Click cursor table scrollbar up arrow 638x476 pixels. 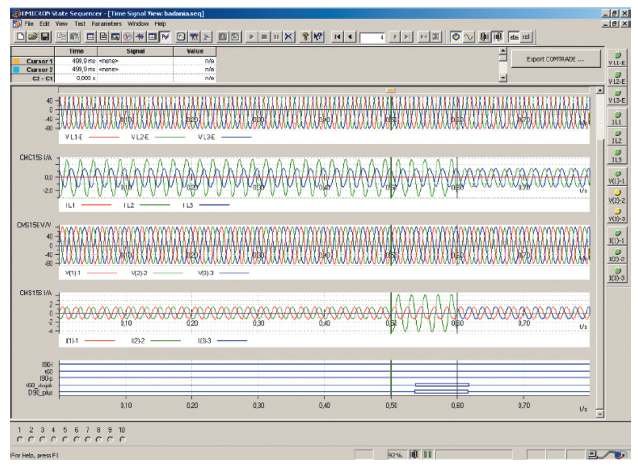[503, 51]
